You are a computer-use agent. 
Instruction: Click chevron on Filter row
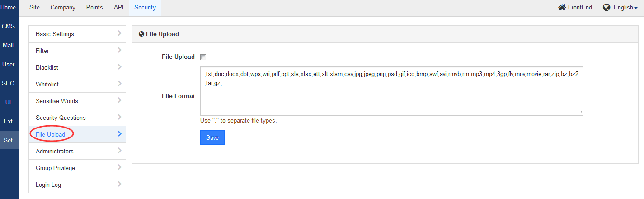point(119,50)
